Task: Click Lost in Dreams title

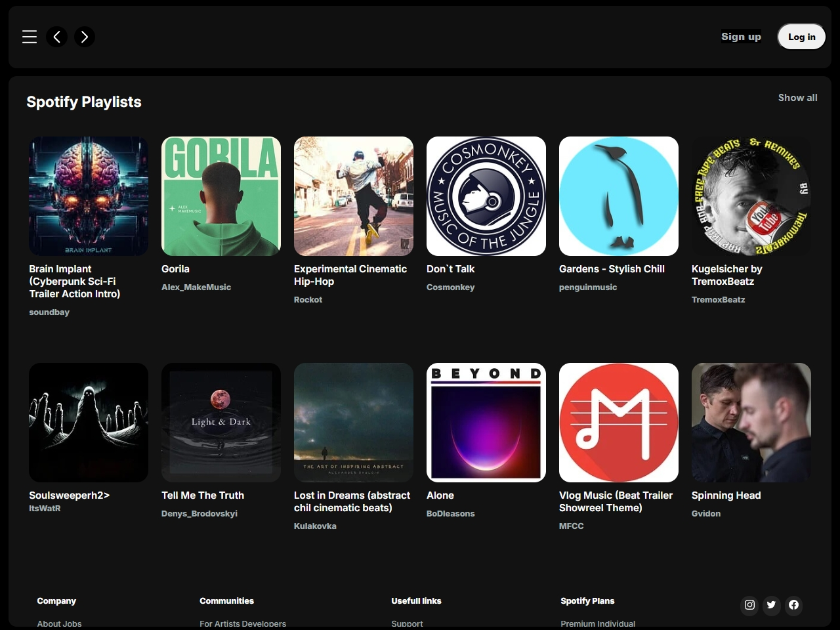Action: [x=352, y=501]
